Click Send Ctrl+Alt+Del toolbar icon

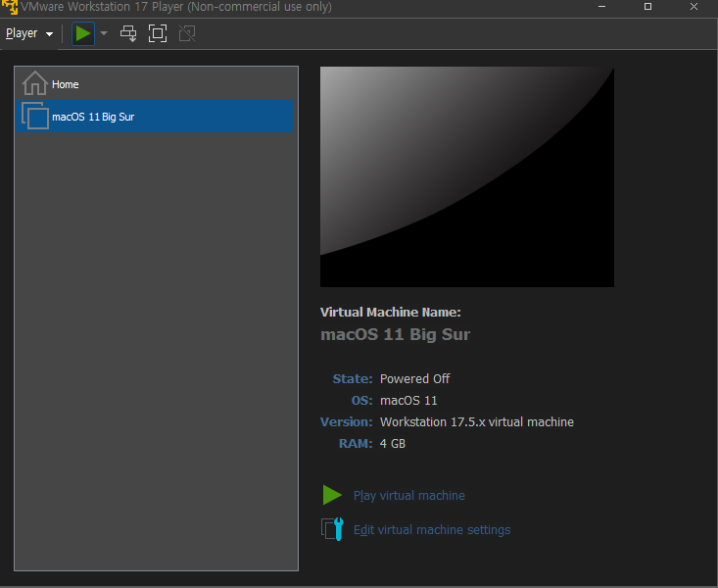click(128, 33)
